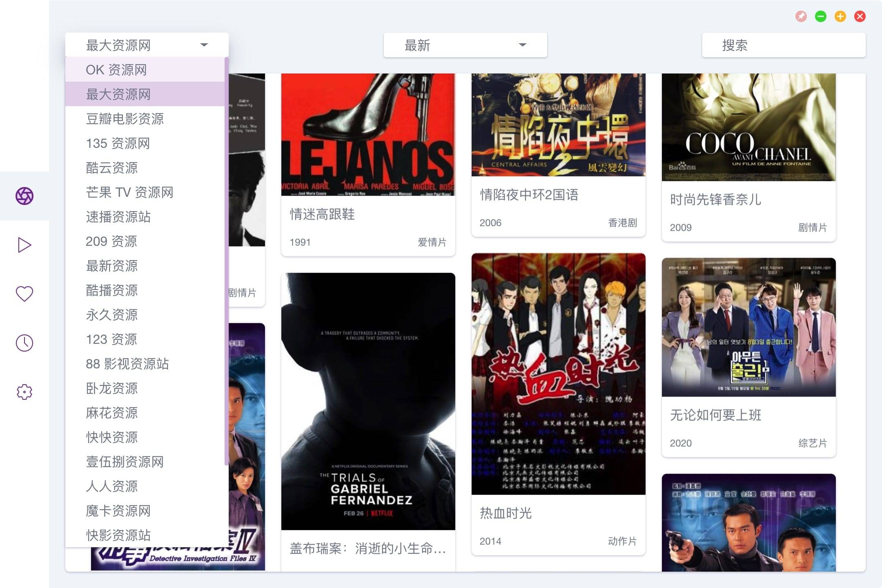Choose 魔卡资源网 source entry
882x588 pixels.
(118, 511)
